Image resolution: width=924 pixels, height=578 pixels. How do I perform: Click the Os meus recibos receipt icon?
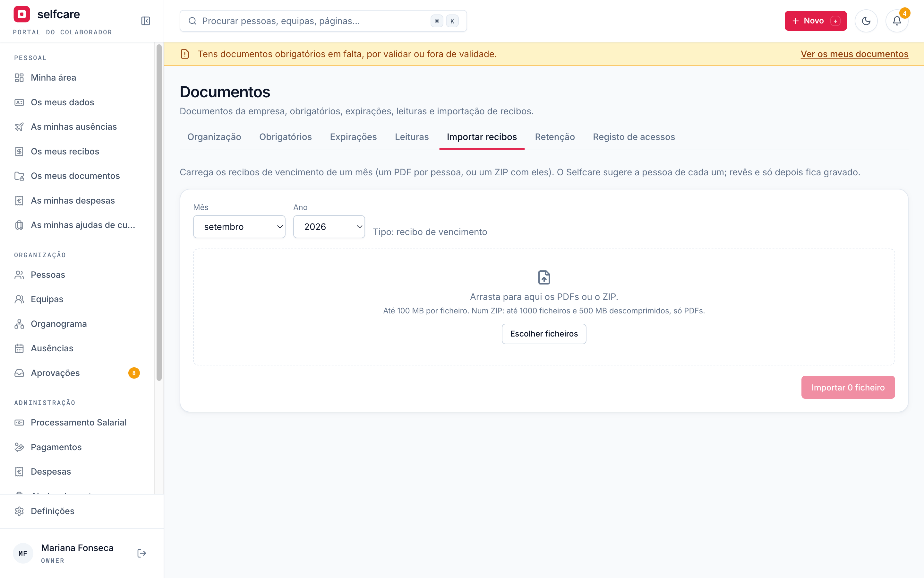coord(19,151)
